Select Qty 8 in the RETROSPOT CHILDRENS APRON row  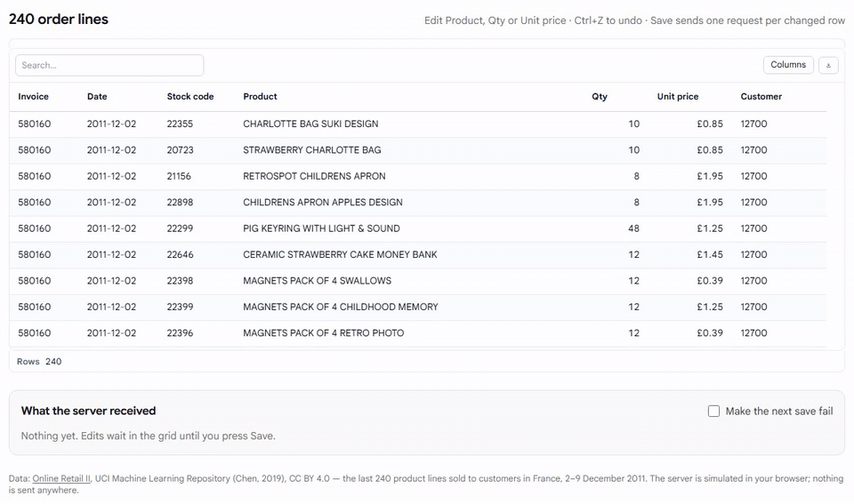click(x=636, y=176)
